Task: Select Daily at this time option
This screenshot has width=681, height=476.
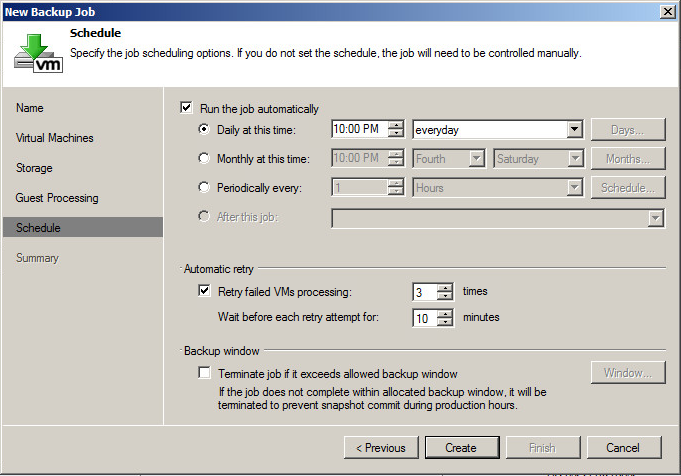Action: pyautogui.click(x=204, y=129)
